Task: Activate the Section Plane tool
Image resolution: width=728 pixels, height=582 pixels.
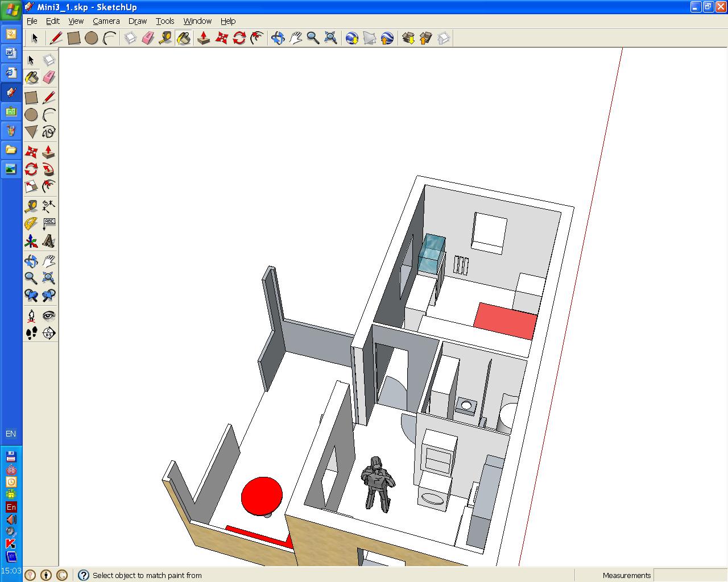Action: click(x=49, y=333)
